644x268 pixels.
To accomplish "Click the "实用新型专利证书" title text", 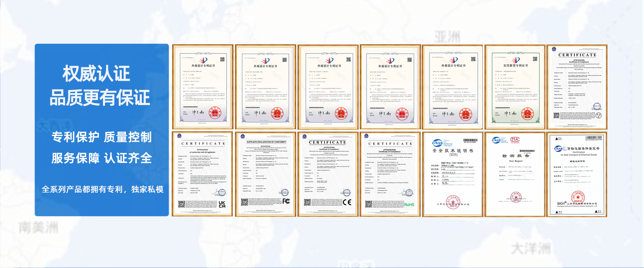I will point(516,66).
